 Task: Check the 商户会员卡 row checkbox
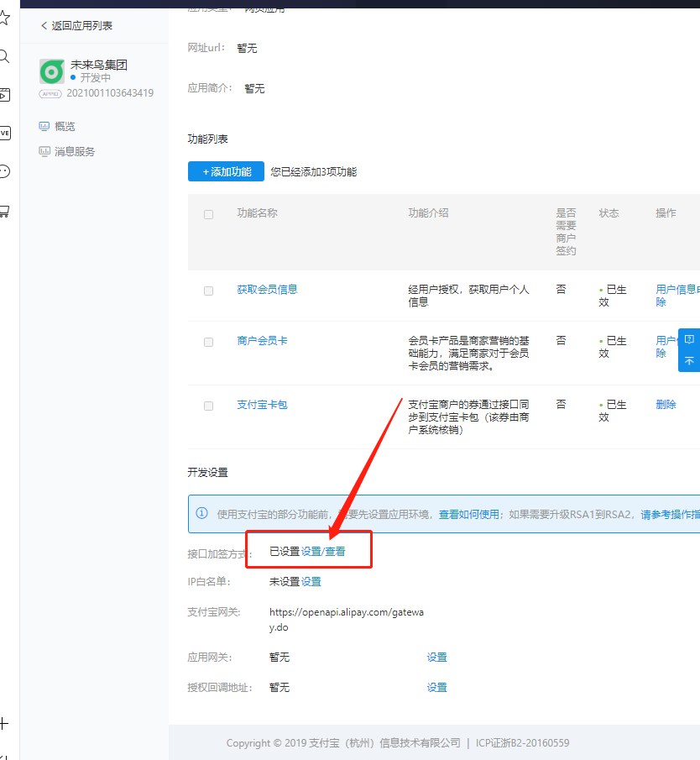coord(209,342)
